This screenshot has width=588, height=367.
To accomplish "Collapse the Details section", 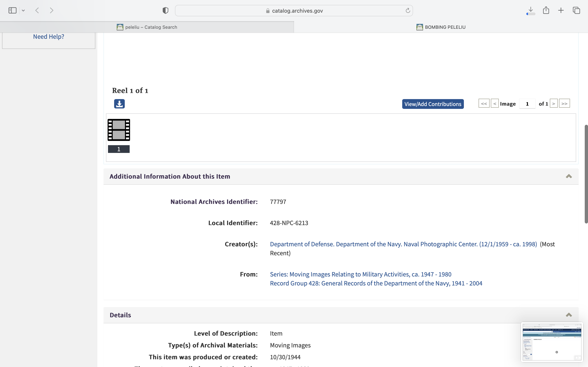I will pyautogui.click(x=569, y=315).
